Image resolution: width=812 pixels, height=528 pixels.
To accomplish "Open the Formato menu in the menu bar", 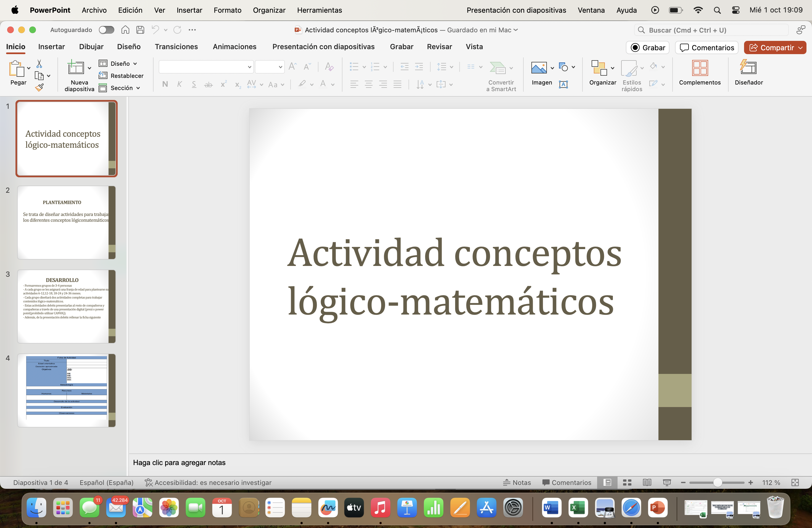I will pyautogui.click(x=227, y=10).
